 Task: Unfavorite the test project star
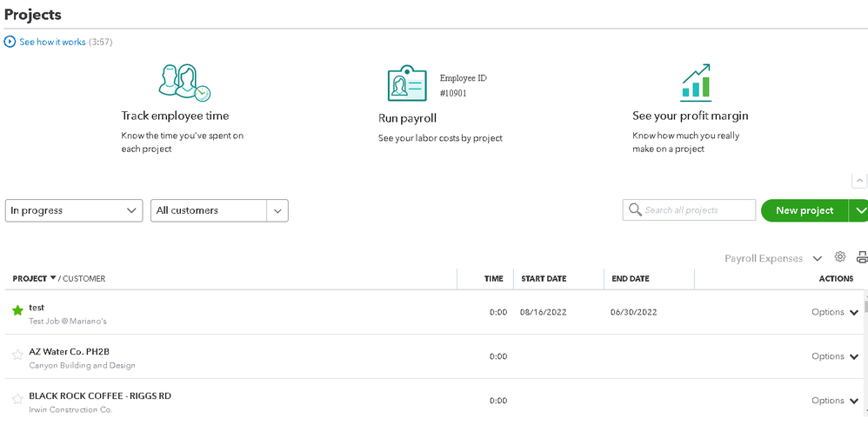pyautogui.click(x=17, y=310)
